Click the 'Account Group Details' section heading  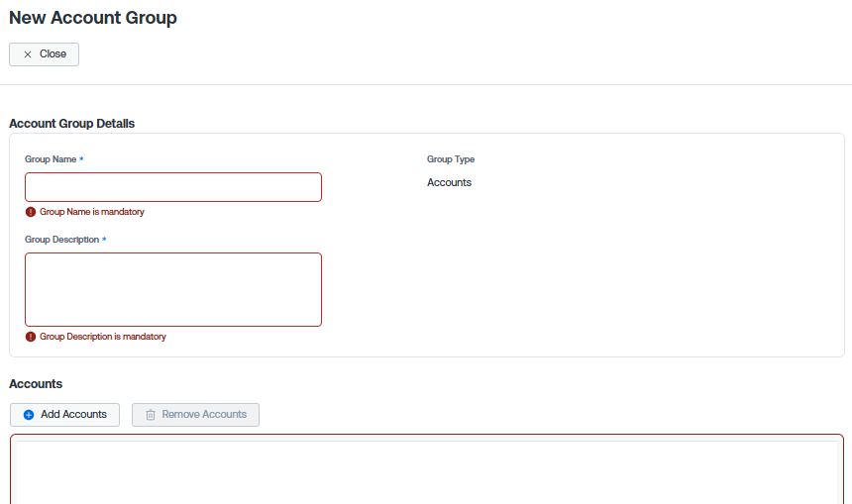(x=71, y=124)
